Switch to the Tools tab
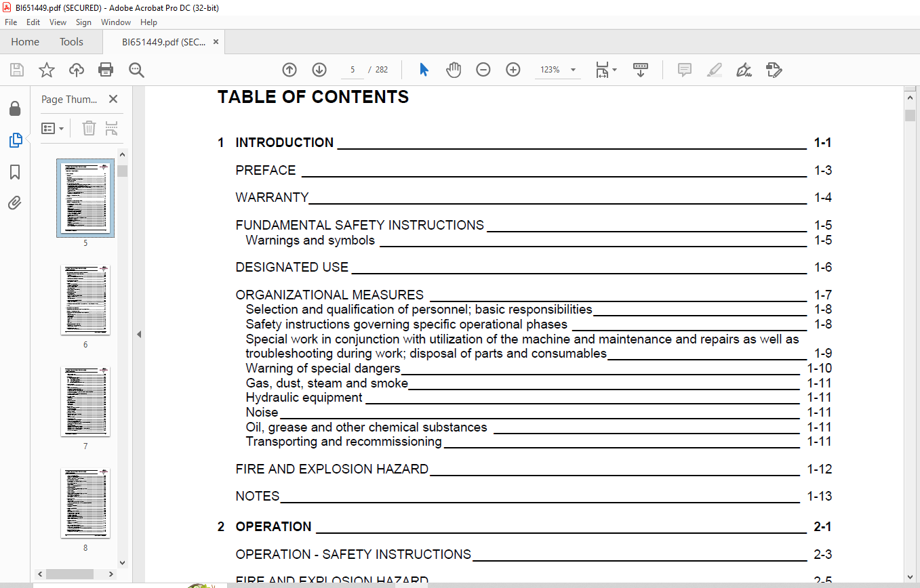Image resolution: width=920 pixels, height=588 pixels. coord(71,42)
